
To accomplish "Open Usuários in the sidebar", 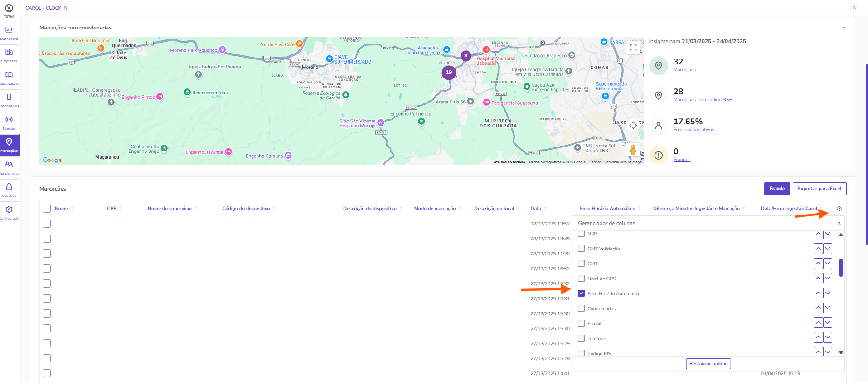I will coord(9,190).
